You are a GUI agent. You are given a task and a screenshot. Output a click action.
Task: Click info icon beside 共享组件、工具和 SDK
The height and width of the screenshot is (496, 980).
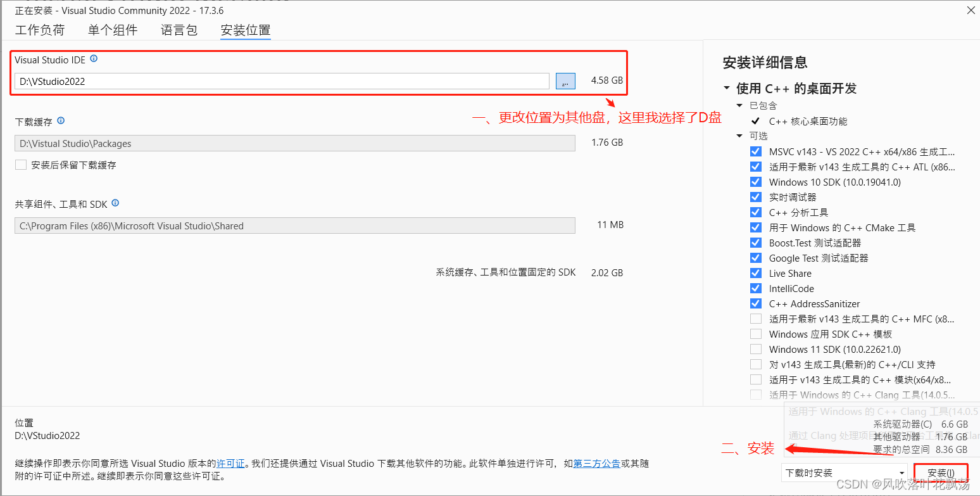[115, 204]
